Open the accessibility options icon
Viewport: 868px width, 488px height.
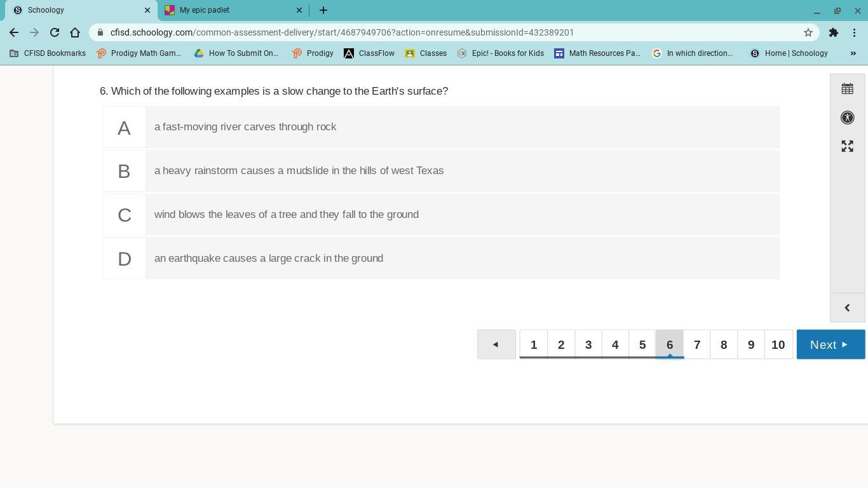(847, 118)
